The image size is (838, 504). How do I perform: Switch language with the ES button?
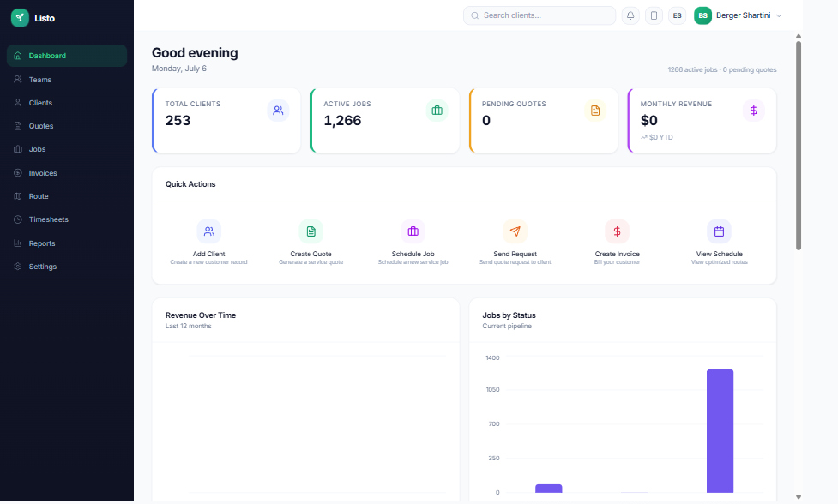(677, 15)
